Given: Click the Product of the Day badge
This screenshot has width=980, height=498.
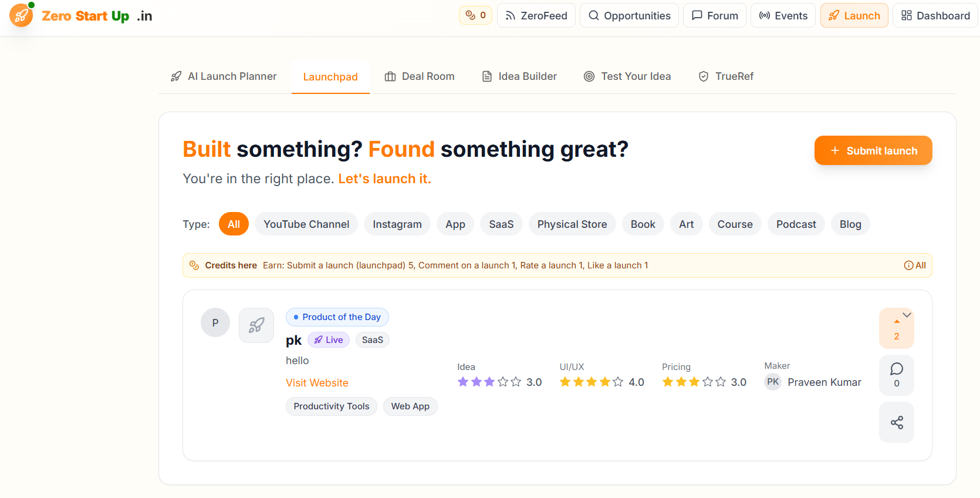Looking at the screenshot, I should pyautogui.click(x=337, y=317).
